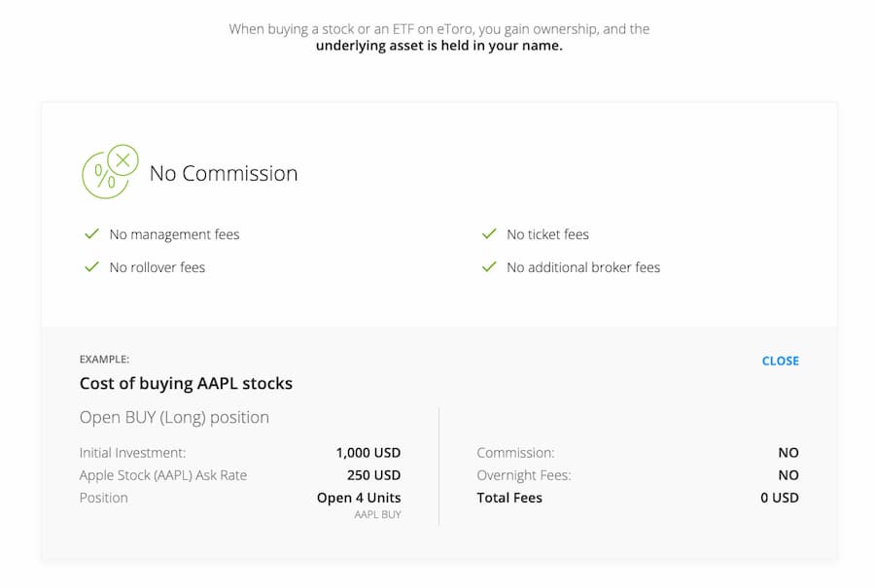Click the '0 USD' total fees value

[x=780, y=498]
